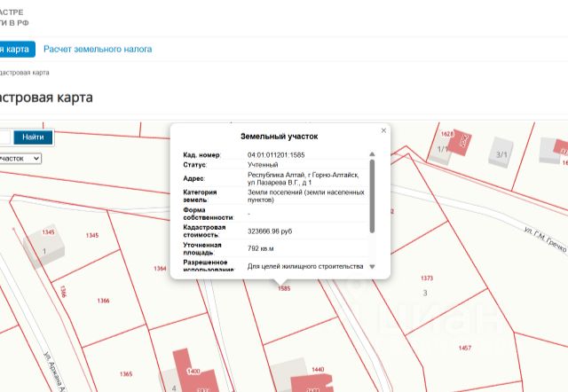The height and width of the screenshot is (392, 568).
Task: Select parcel 1585 on the map
Action: point(284,288)
